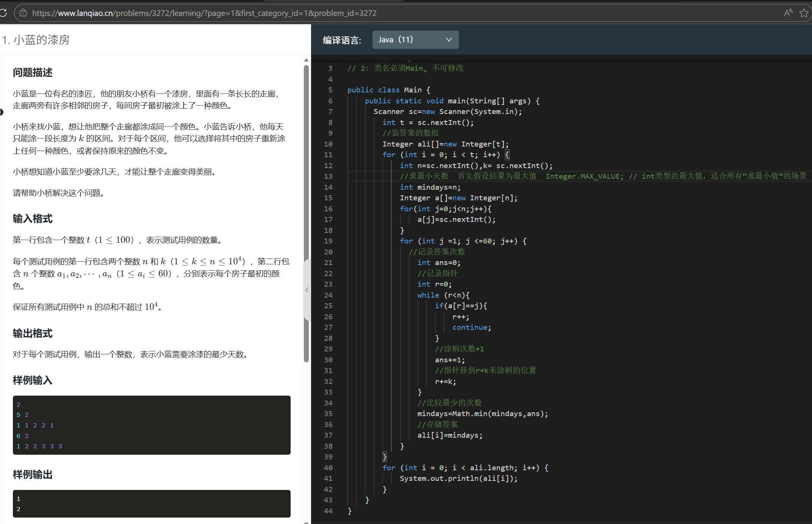Click line number 19 in editor gutter
Screen dimensions: 812x524
pos(328,241)
